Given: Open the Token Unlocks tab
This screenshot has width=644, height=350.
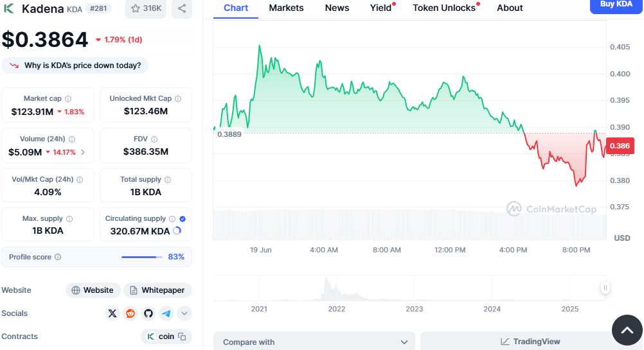Looking at the screenshot, I should (444, 8).
